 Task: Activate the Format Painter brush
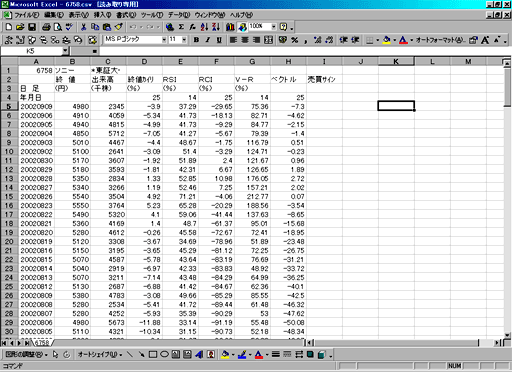(118, 27)
